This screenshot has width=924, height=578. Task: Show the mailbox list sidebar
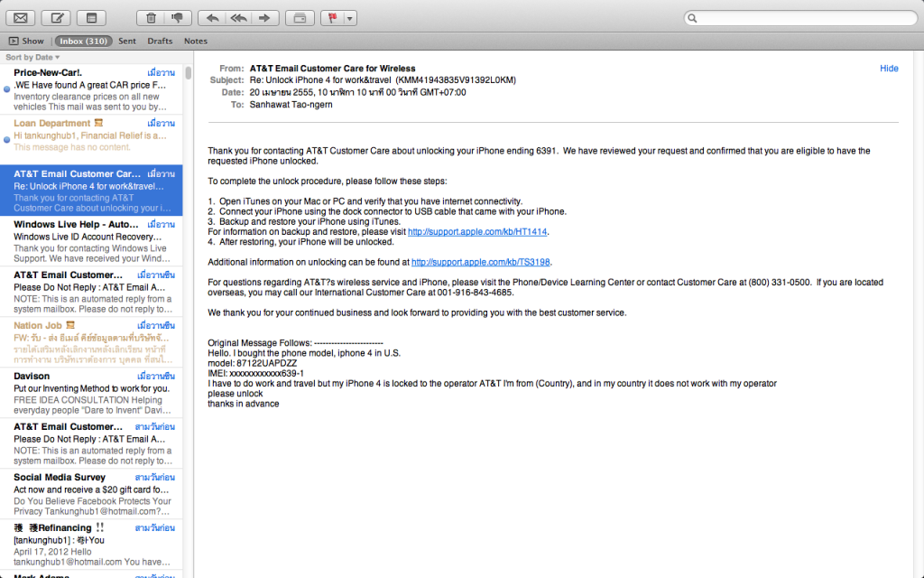click(x=26, y=41)
